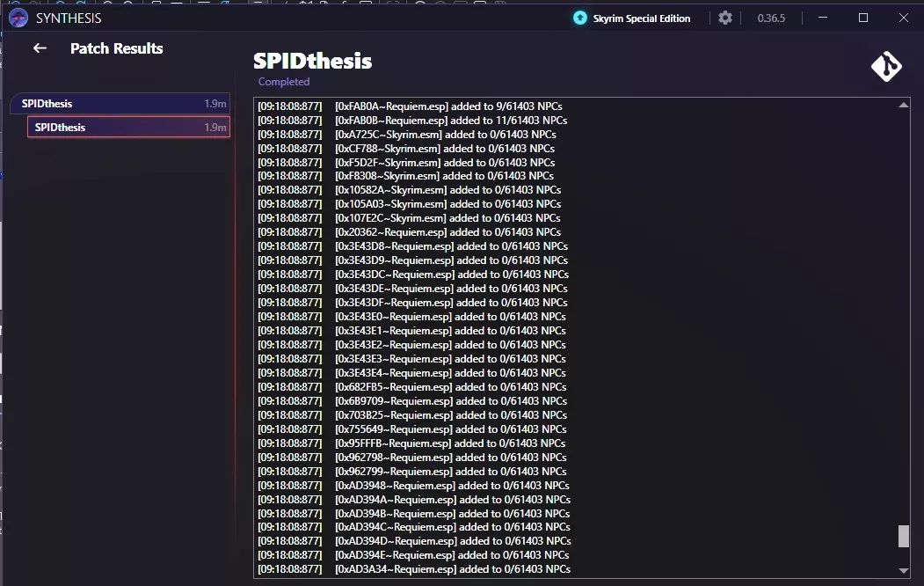
Task: Click log line 0xF8308~Skyrim.esm
Action: [x=405, y=176]
